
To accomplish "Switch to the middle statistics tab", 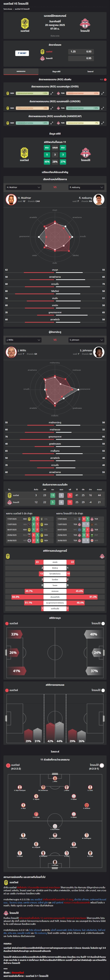I will (x=56, y=71).
